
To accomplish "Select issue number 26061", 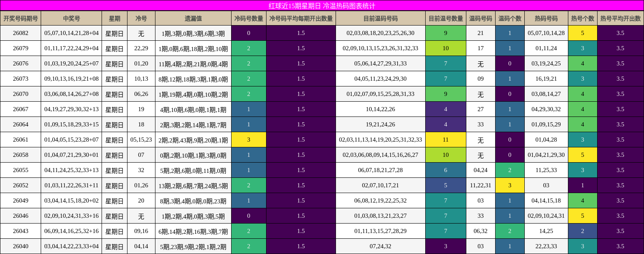I will (x=21, y=140).
